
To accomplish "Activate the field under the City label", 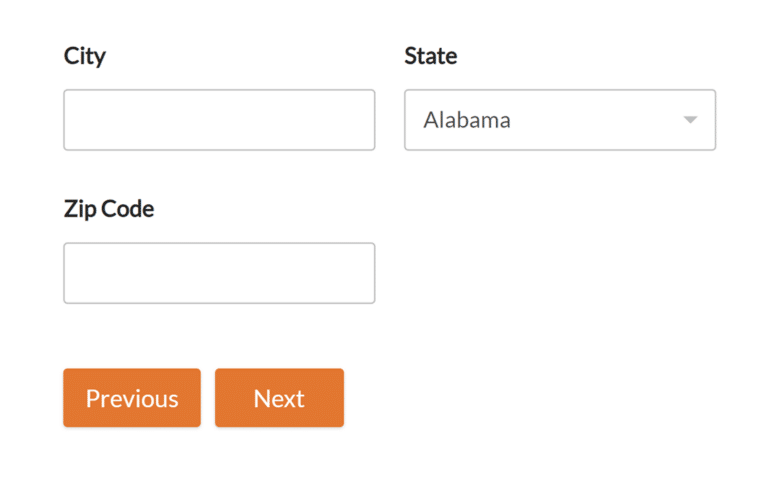I will click(x=219, y=120).
